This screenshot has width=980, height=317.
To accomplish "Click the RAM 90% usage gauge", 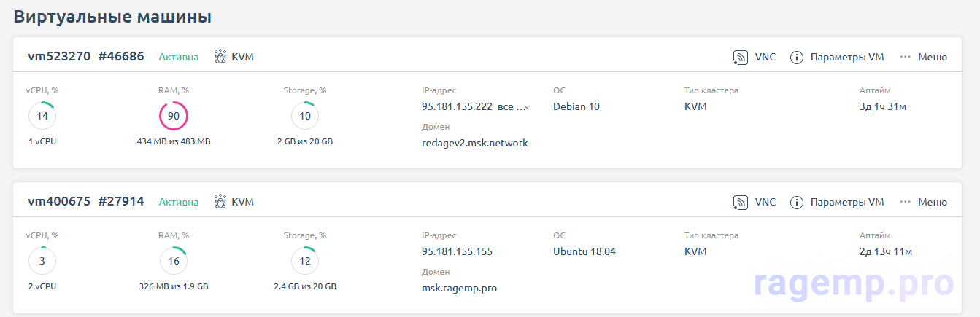I will tap(174, 116).
